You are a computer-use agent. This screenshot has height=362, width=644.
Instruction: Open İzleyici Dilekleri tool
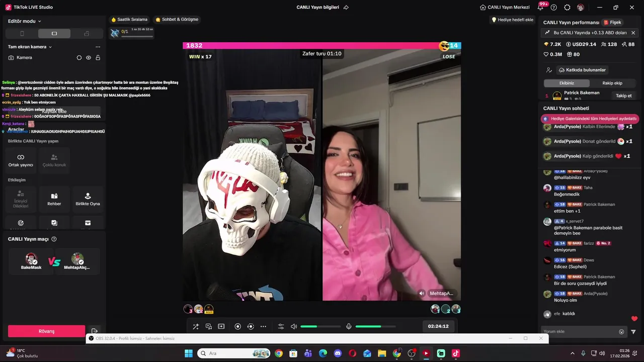21,199
